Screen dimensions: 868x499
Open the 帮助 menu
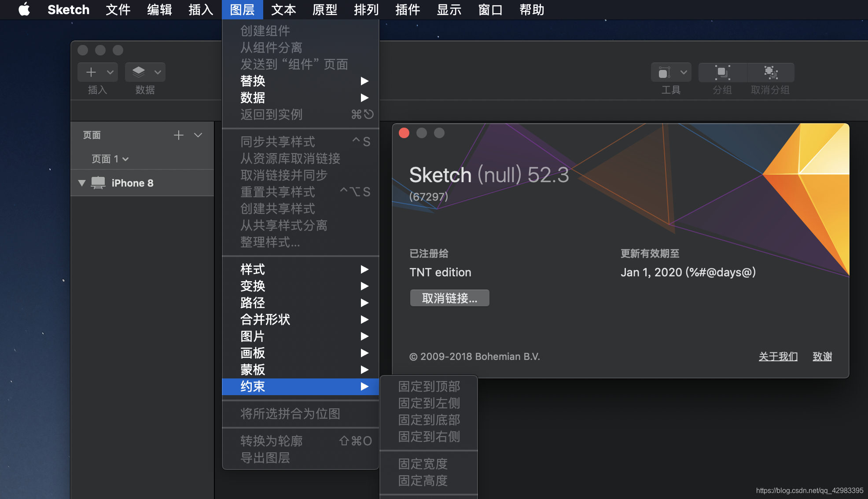coord(532,9)
